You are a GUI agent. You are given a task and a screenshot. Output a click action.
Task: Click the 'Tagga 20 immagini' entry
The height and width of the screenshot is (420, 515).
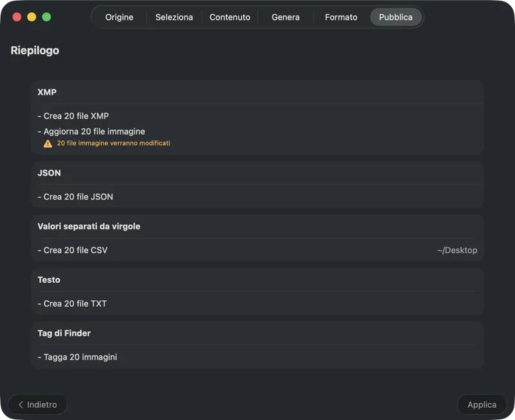tap(77, 357)
